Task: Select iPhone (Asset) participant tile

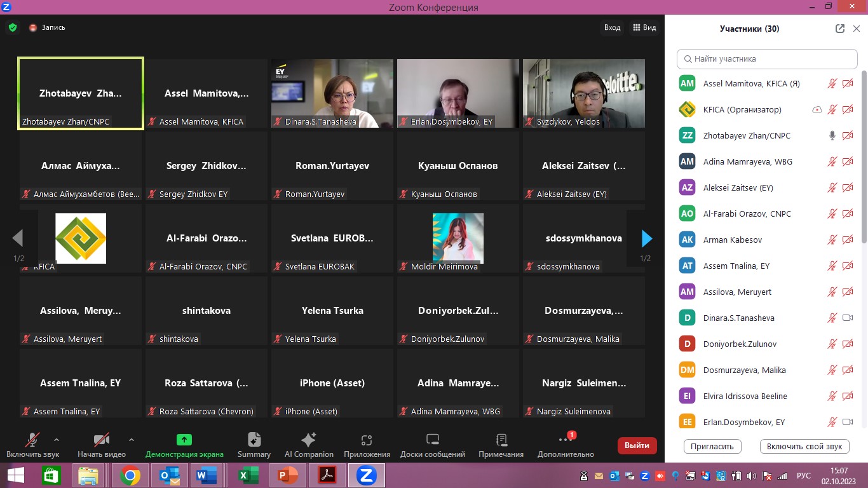Action: [x=332, y=383]
